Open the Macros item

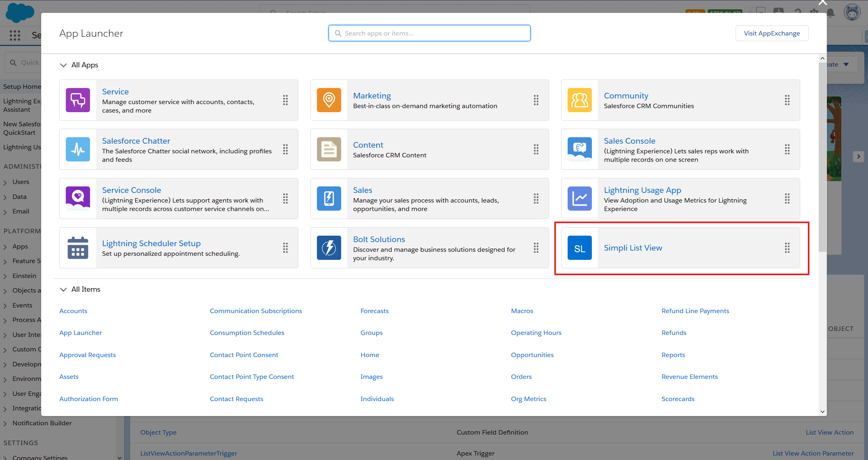(522, 311)
